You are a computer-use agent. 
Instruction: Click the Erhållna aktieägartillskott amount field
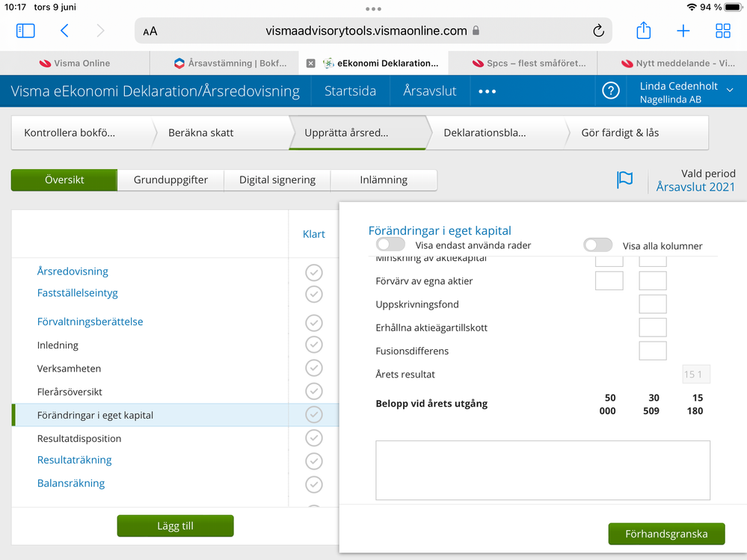[x=653, y=327]
